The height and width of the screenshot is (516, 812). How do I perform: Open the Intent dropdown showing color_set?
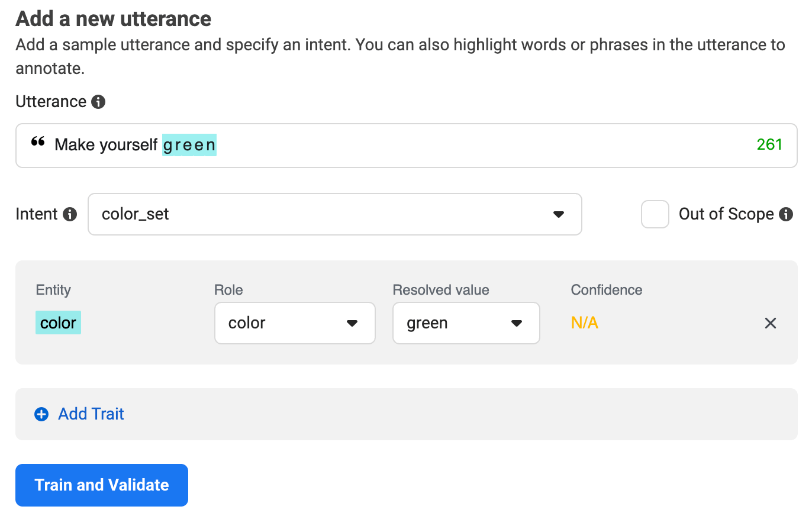click(335, 214)
